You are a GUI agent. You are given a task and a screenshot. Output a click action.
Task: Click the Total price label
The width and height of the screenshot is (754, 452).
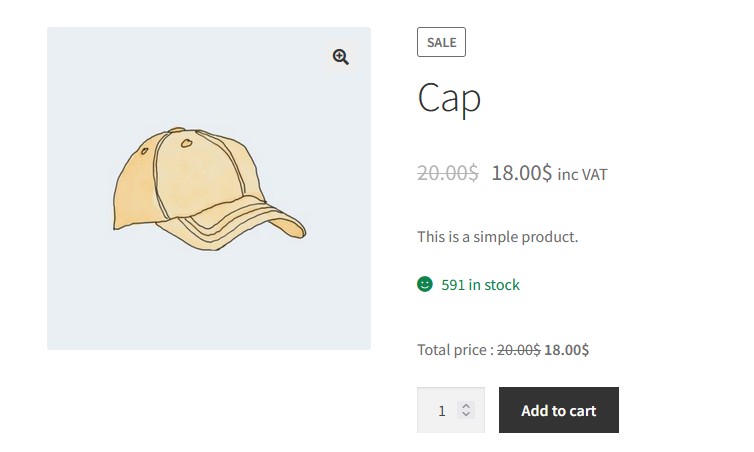pyautogui.click(x=455, y=350)
